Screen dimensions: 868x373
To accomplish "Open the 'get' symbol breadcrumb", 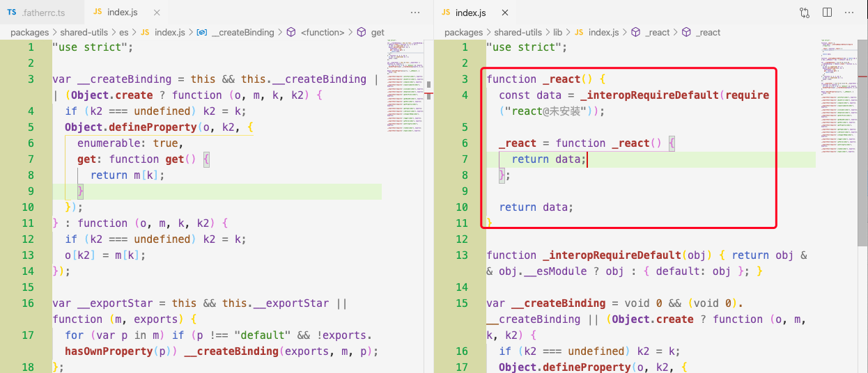I will [x=371, y=32].
